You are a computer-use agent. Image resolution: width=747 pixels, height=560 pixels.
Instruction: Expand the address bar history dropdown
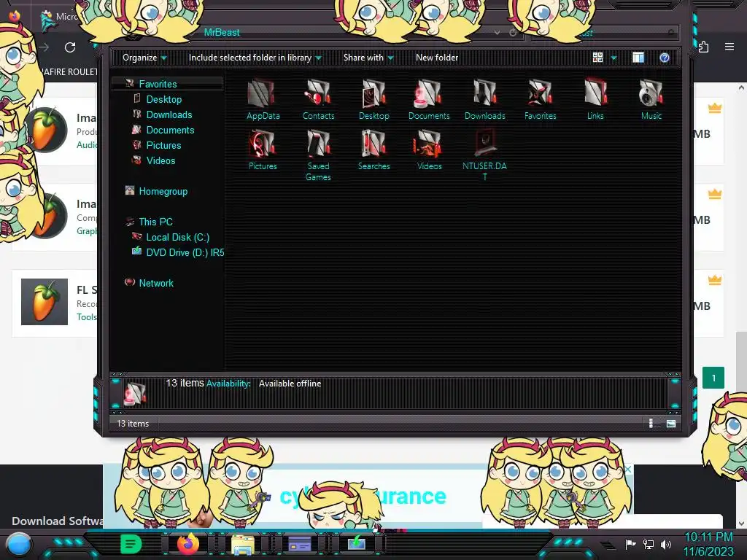[497, 32]
